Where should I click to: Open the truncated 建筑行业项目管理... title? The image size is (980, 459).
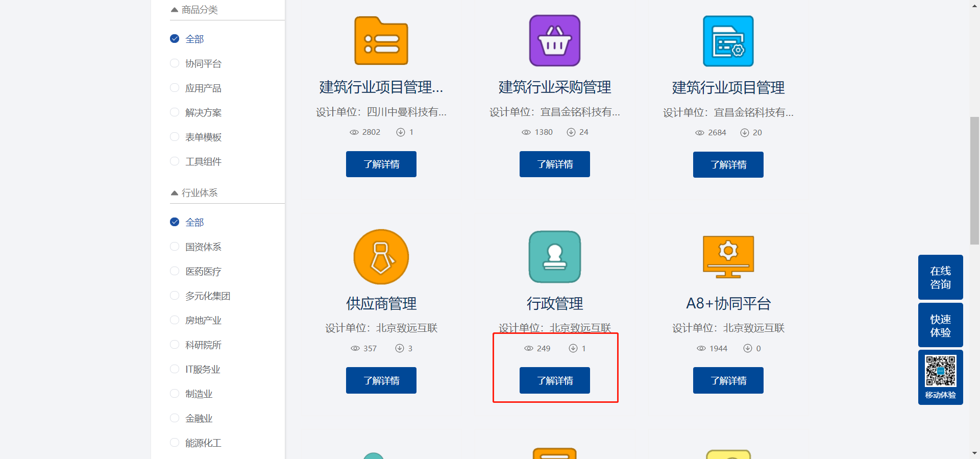pos(381,87)
